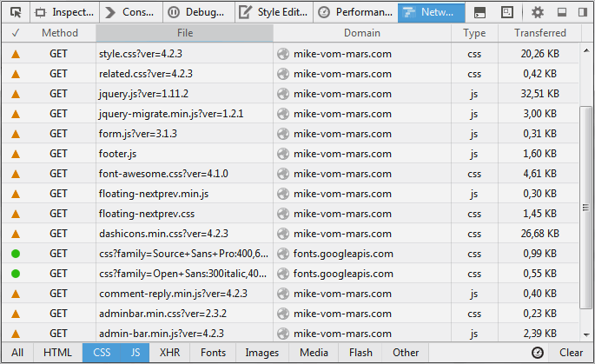Click scrollbar up arrow

586,50
